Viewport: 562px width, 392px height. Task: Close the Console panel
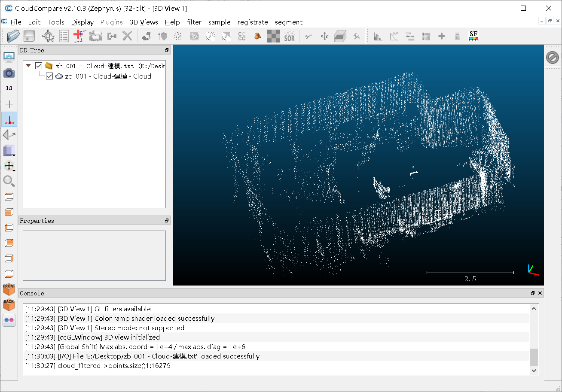pos(540,293)
